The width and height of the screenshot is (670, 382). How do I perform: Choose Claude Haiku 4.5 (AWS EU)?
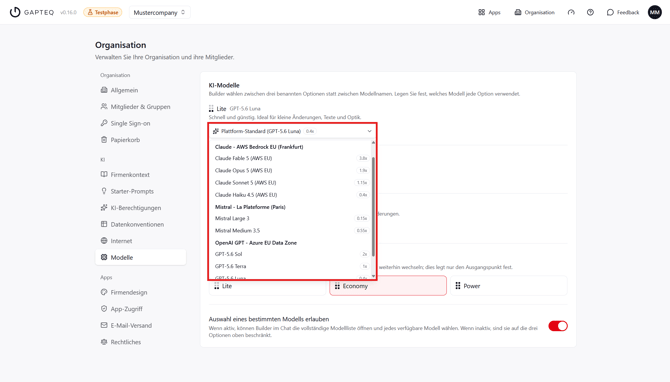(291, 195)
